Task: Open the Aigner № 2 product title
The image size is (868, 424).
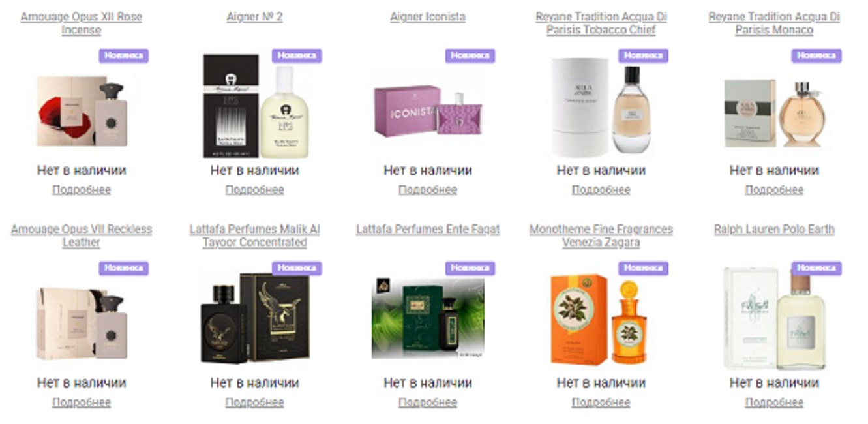Action: (x=254, y=17)
